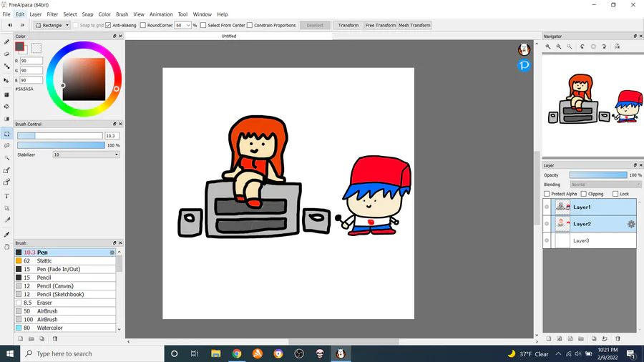The width and height of the screenshot is (644, 362).
Task: Click the R color value field
Action: coord(31,61)
